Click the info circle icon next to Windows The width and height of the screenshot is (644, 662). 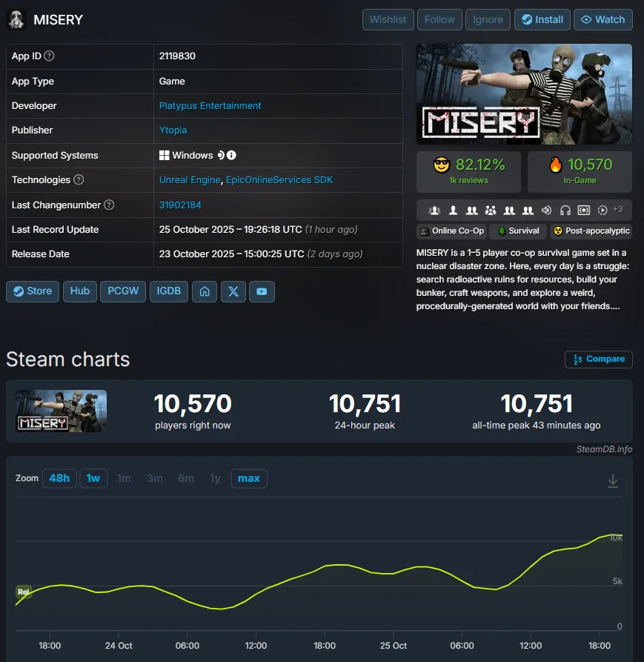(x=231, y=155)
